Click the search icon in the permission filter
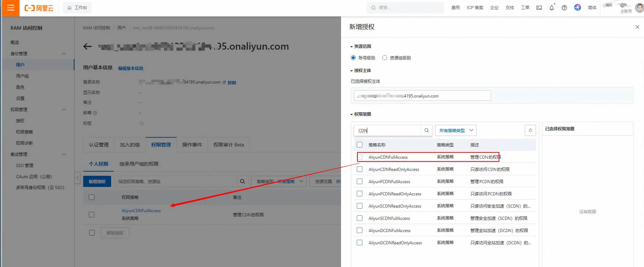 [x=243, y=181]
